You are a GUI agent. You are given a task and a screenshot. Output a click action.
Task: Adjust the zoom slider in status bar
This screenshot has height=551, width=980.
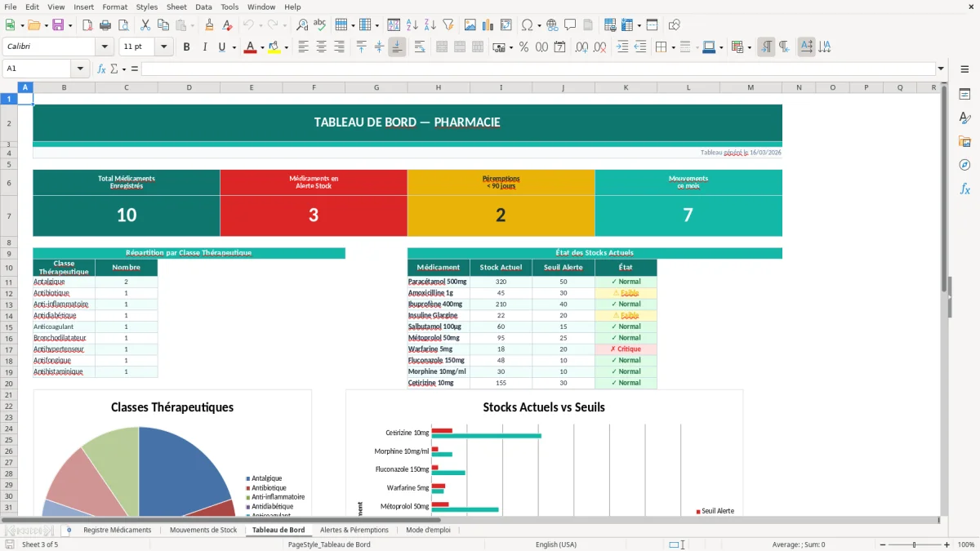coord(914,544)
